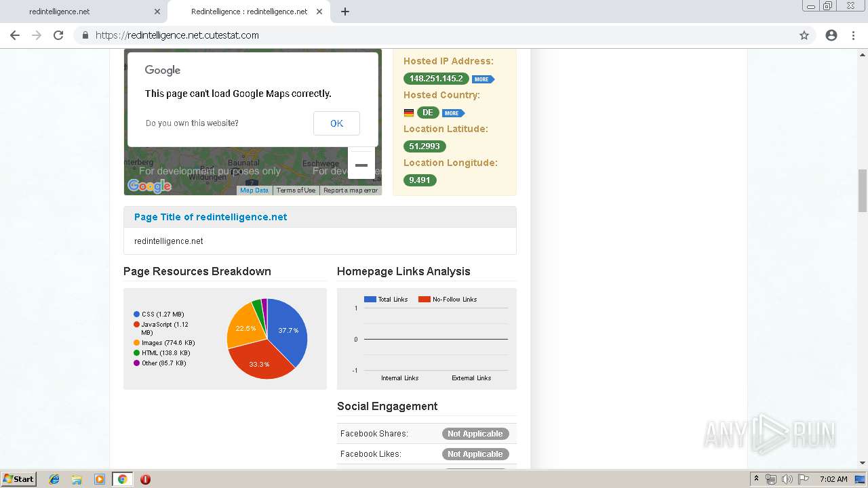Image resolution: width=868 pixels, height=488 pixels.
Task: Open the Chrome profile account icon
Action: pos(831,35)
